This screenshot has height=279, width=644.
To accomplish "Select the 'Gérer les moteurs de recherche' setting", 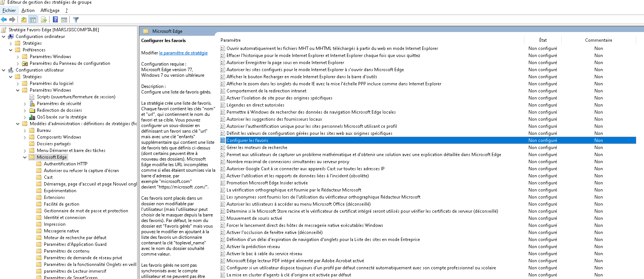I will (x=257, y=148).
